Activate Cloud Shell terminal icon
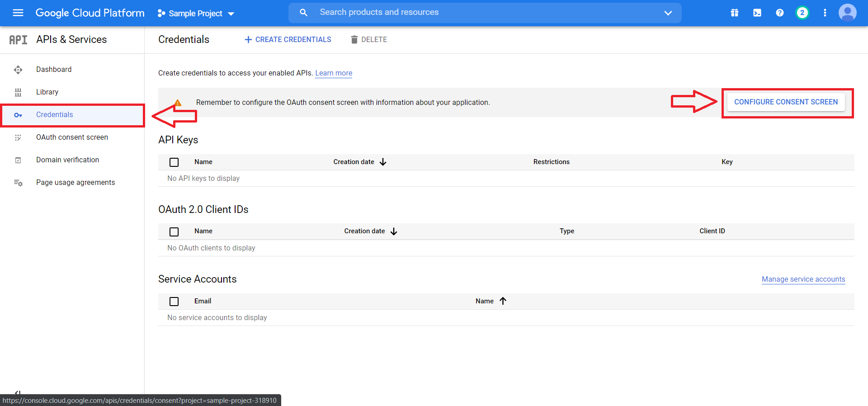This screenshot has width=868, height=406. point(757,13)
